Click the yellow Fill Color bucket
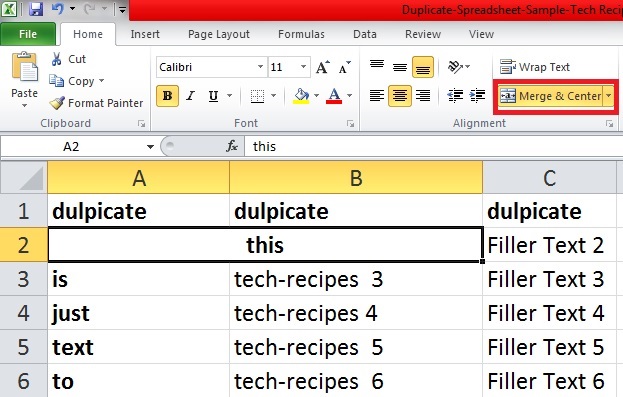623x397 pixels. point(301,96)
